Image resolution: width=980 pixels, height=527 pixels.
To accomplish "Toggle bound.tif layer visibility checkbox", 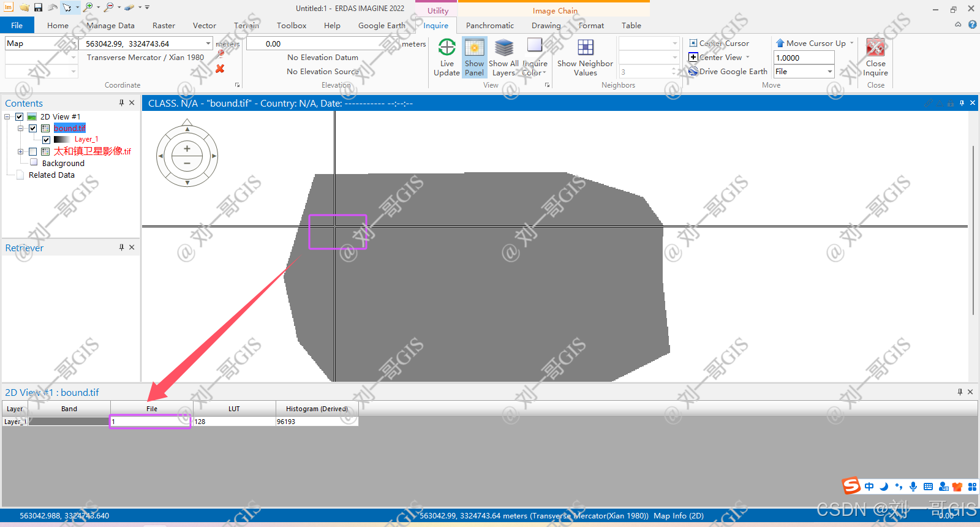I will point(33,128).
